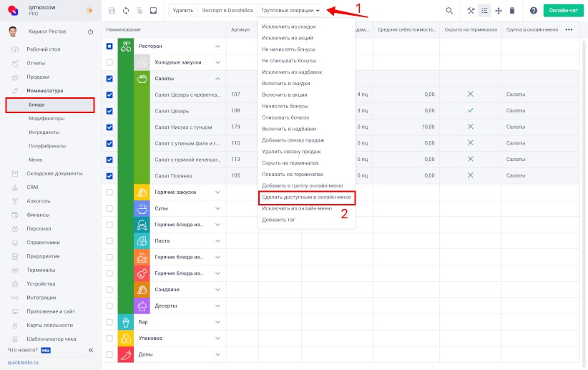Open the help question mark icon

point(534,11)
